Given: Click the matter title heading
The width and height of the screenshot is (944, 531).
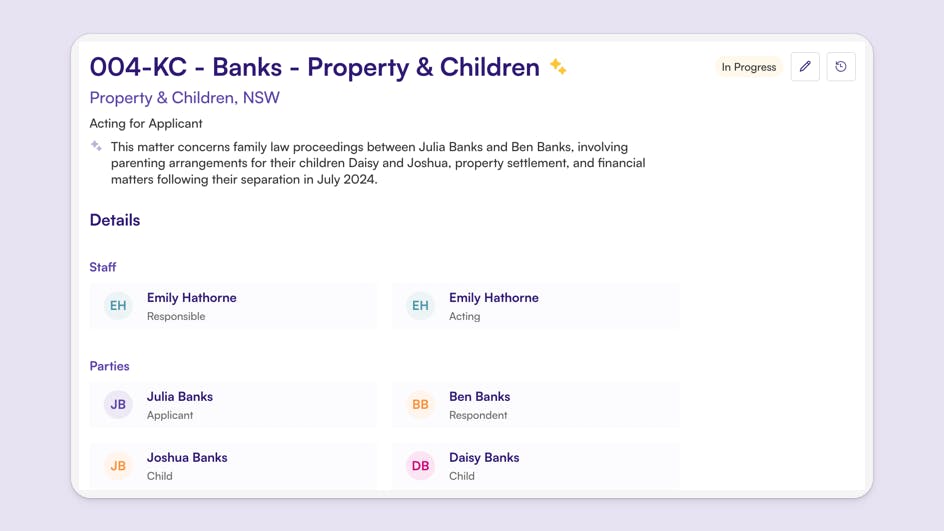Looking at the screenshot, I should [x=314, y=67].
